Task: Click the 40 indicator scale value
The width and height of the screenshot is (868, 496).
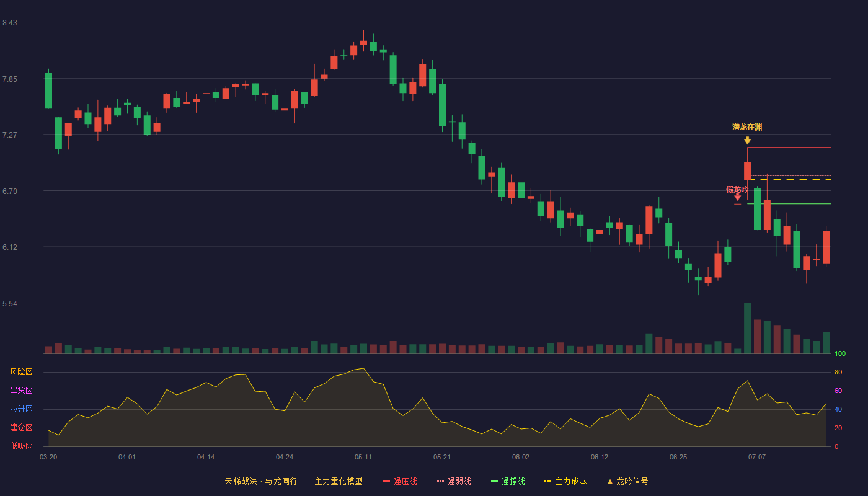Action: coord(838,409)
